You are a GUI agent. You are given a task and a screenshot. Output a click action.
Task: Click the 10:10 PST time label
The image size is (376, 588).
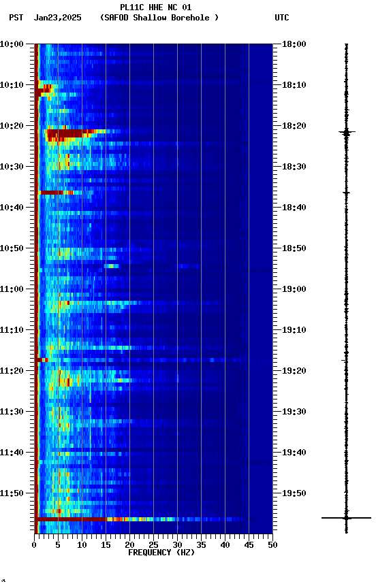[12, 85]
